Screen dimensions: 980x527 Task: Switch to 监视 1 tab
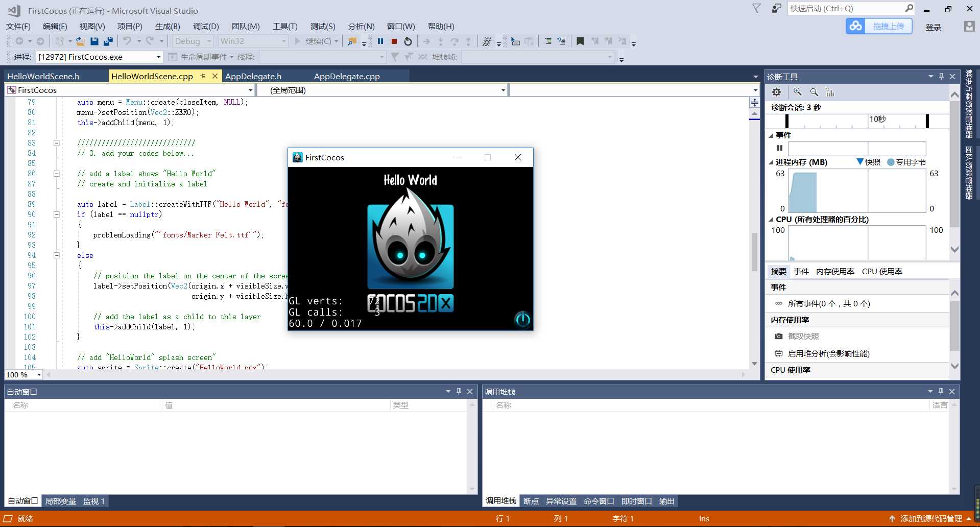tap(94, 501)
